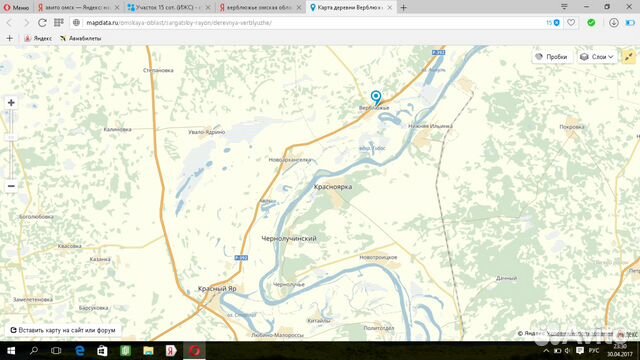Image resolution: width=640 pixels, height=360 pixels.
Task: Open the Яндекс bookmark
Action: [38, 38]
